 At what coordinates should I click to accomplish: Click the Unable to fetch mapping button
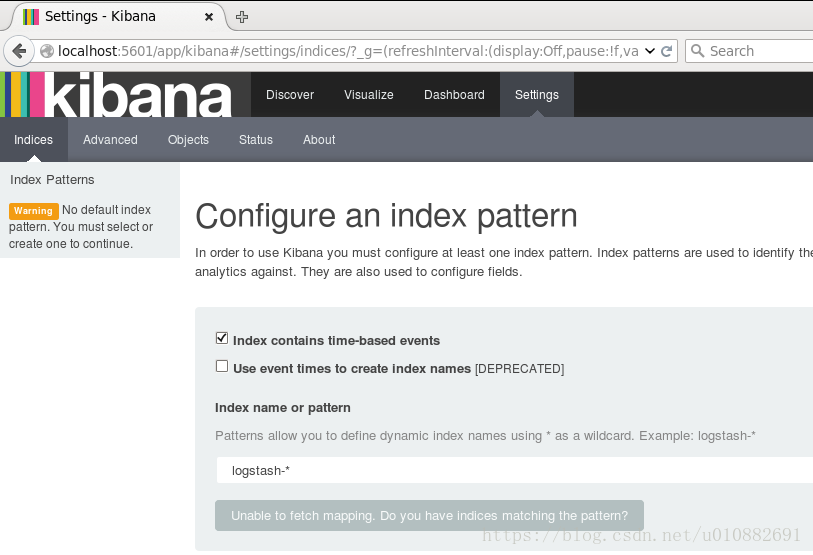429,516
